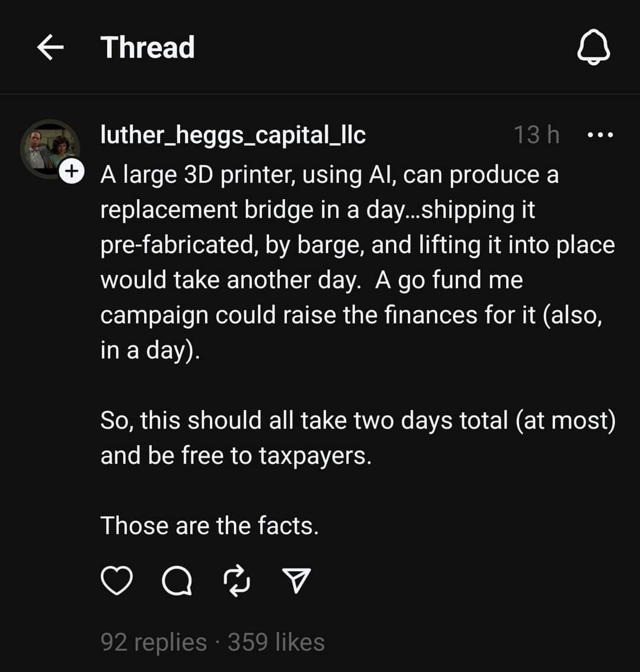Open replies with the comment bubble icon
Image resolution: width=640 pixels, height=672 pixels.
(177, 581)
